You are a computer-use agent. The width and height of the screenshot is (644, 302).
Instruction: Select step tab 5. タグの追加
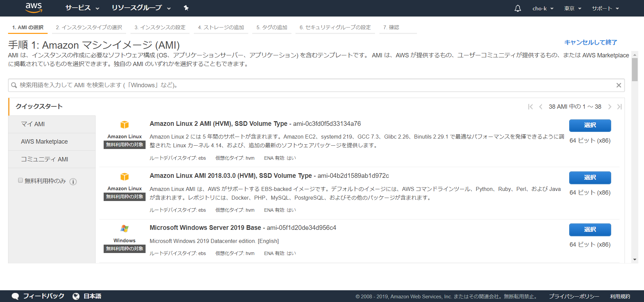tap(272, 28)
